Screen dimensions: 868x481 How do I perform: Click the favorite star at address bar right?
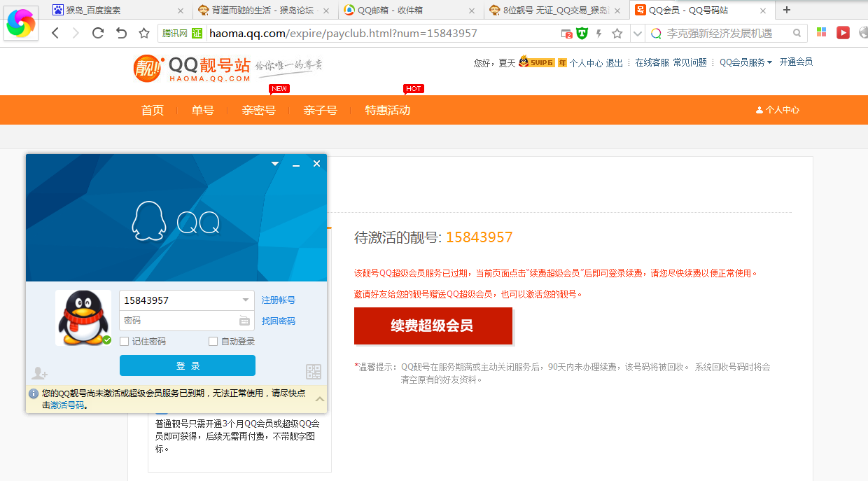(617, 33)
